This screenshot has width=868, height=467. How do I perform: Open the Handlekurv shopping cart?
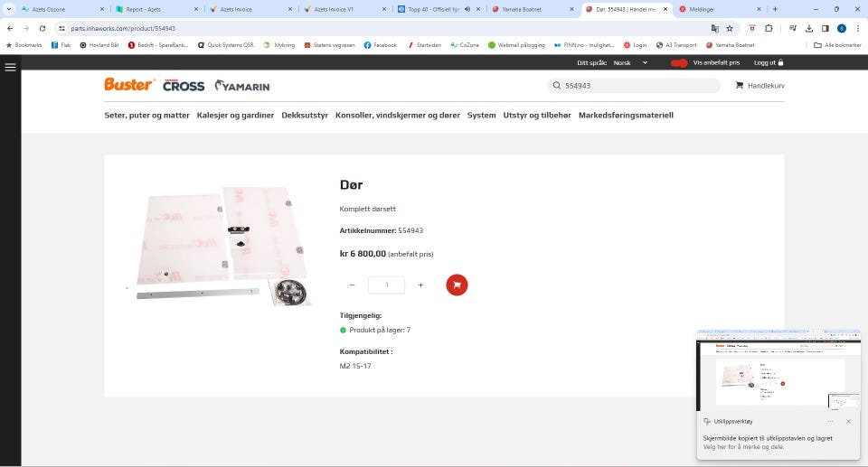click(x=759, y=85)
